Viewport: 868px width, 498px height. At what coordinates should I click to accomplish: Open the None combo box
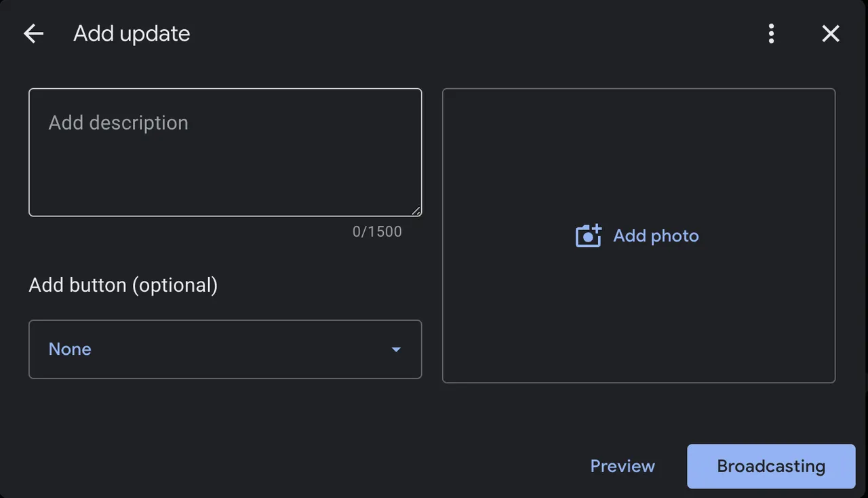[225, 349]
